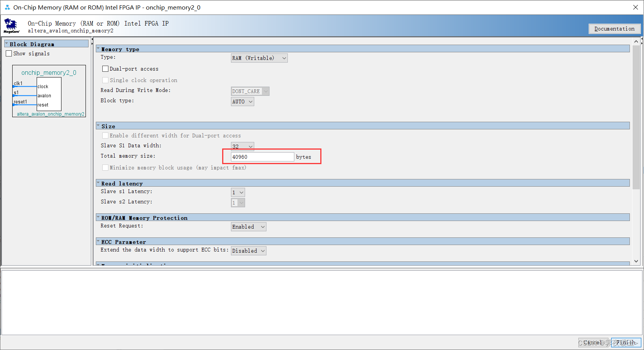644x350 pixels.
Task: Collapse the ECC Parameter section
Action: coord(98,242)
